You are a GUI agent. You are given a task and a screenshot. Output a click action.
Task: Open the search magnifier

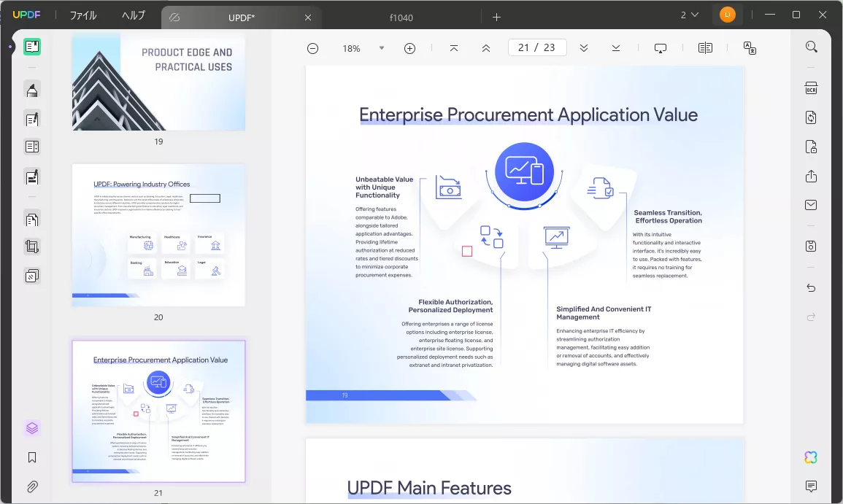pos(812,47)
